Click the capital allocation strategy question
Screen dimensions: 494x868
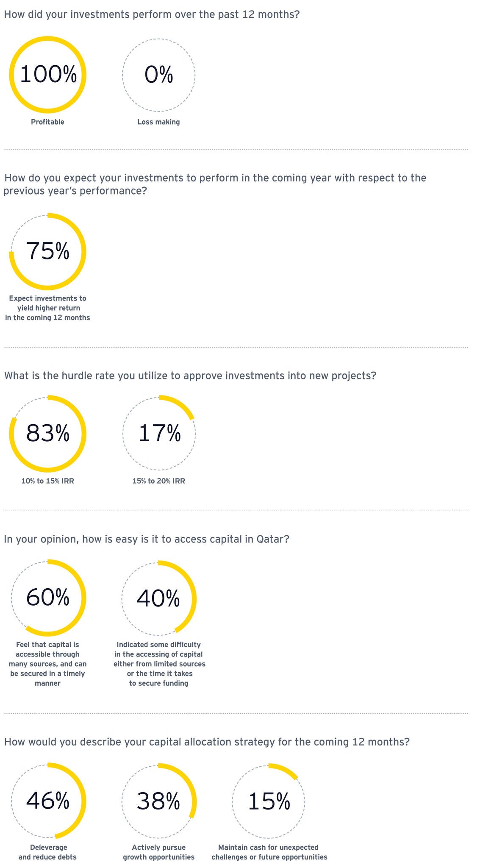[x=207, y=742]
